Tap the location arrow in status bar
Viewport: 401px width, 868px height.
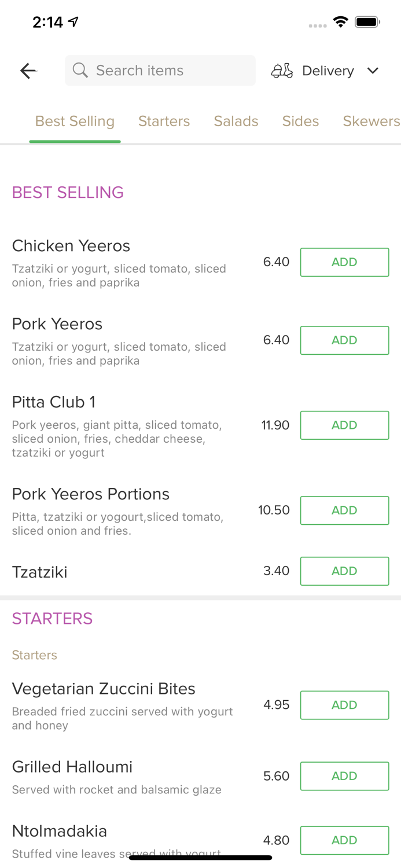pos(73,22)
